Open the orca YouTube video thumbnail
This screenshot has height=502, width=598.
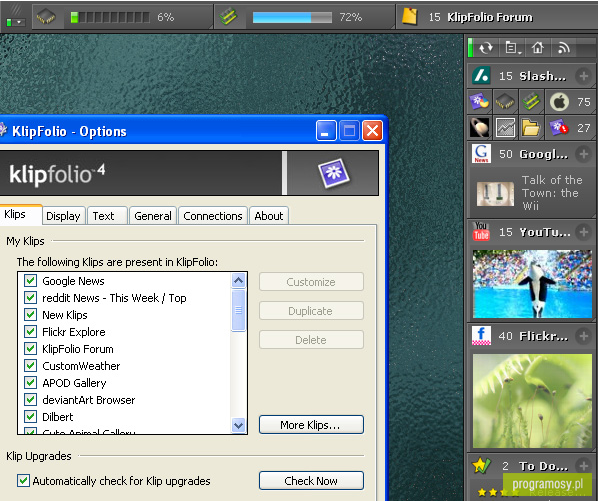[x=532, y=284]
